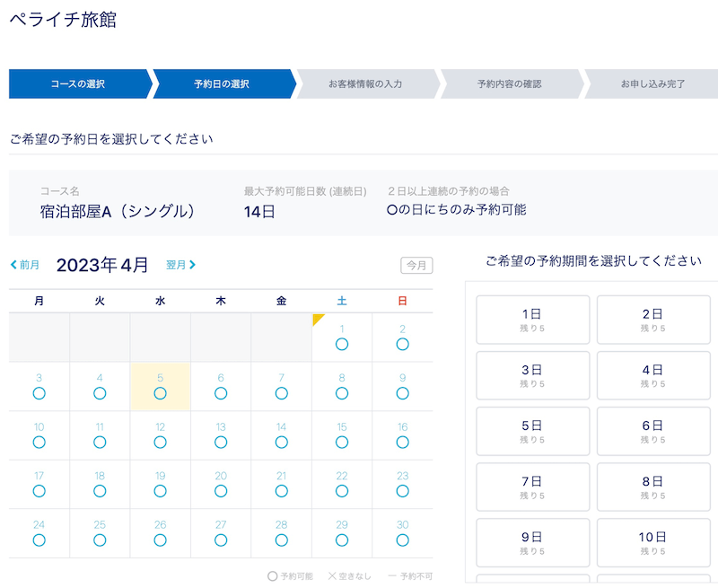Pick the 7日 reservation period
Image resolution: width=718 pixels, height=588 pixels.
[532, 487]
